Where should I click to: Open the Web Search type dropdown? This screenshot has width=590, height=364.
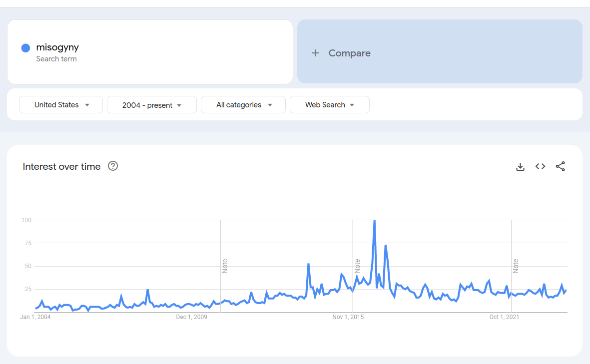[330, 104]
